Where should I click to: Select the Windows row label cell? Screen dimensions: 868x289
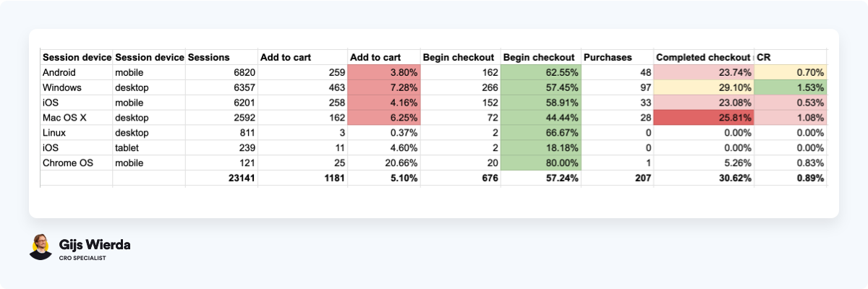[77, 87]
